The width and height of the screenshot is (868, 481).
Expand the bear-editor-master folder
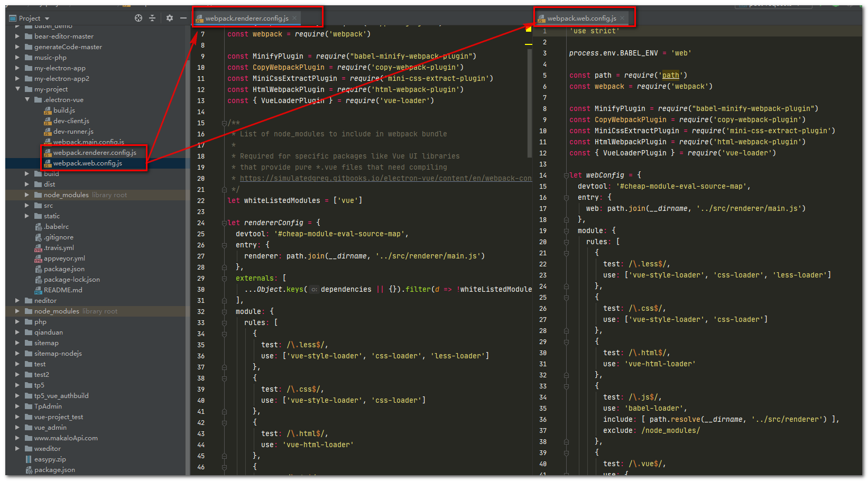click(x=17, y=36)
